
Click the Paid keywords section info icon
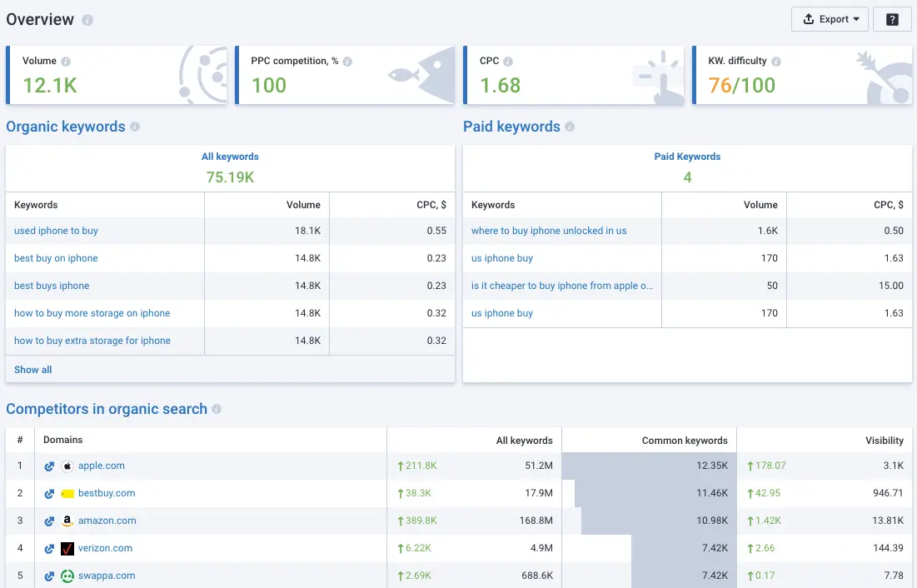click(x=571, y=127)
